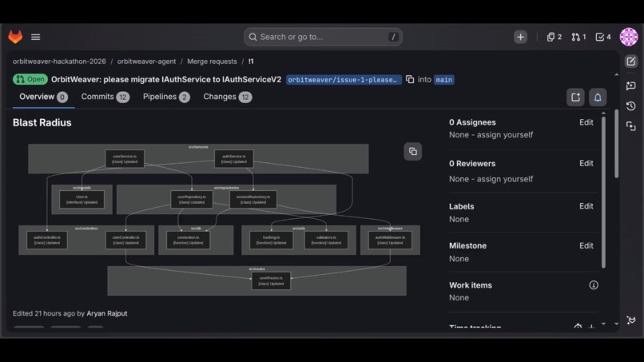The height and width of the screenshot is (362, 644).
Task: Open Merge requests breadcrumb link
Action: [x=212, y=62]
